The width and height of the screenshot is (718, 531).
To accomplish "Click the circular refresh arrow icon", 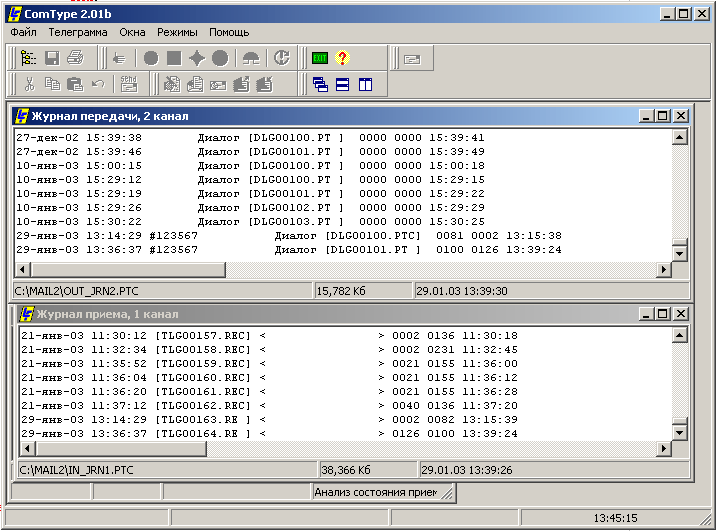I will 282,58.
